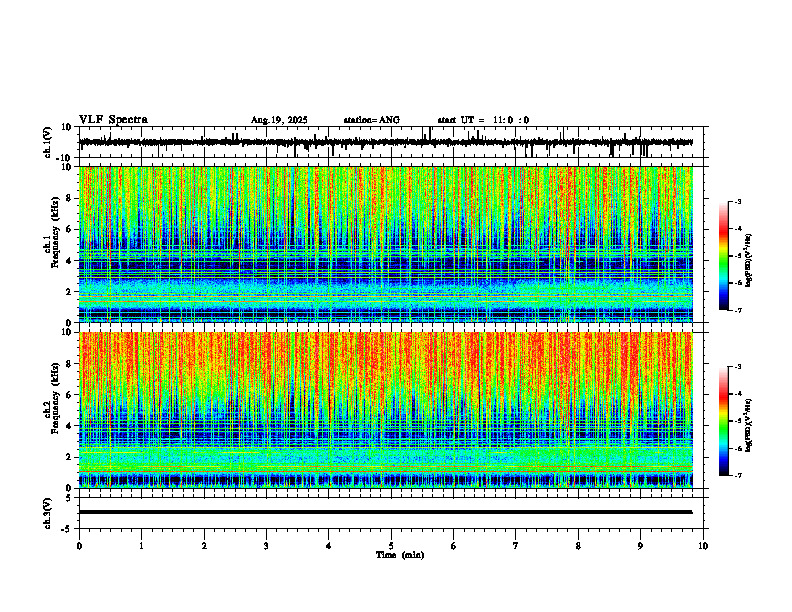Click the log(PSD) label beside lower color bar
This screenshot has height=612, width=792.
coord(749,425)
